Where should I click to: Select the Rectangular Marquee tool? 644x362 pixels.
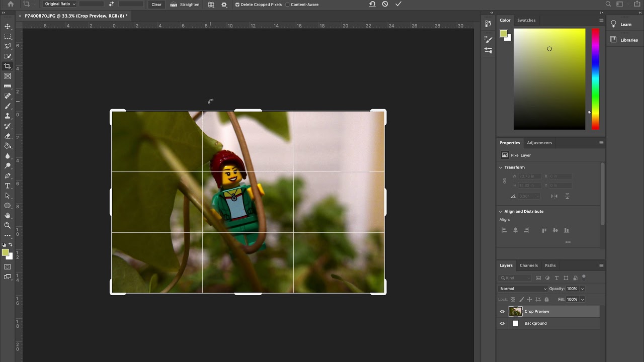click(x=8, y=36)
